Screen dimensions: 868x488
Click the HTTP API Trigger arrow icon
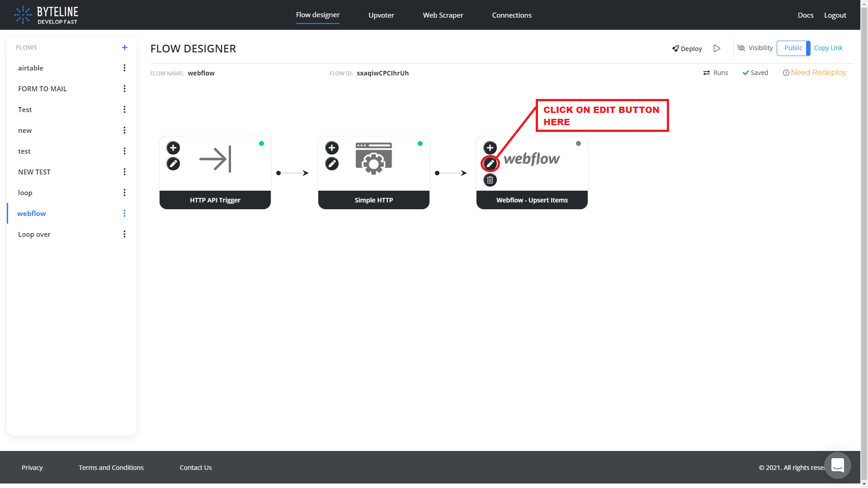215,159
